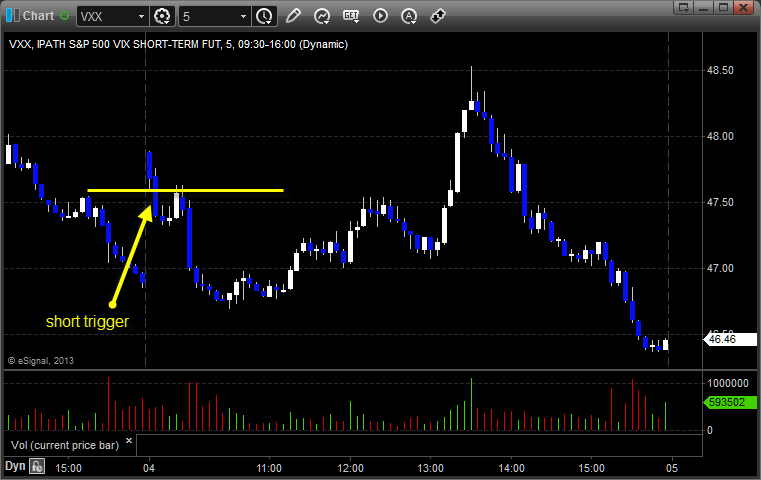Viewport: 761px width, 480px height.
Task: Click the 48.50 price axis label
Action: 720,70
